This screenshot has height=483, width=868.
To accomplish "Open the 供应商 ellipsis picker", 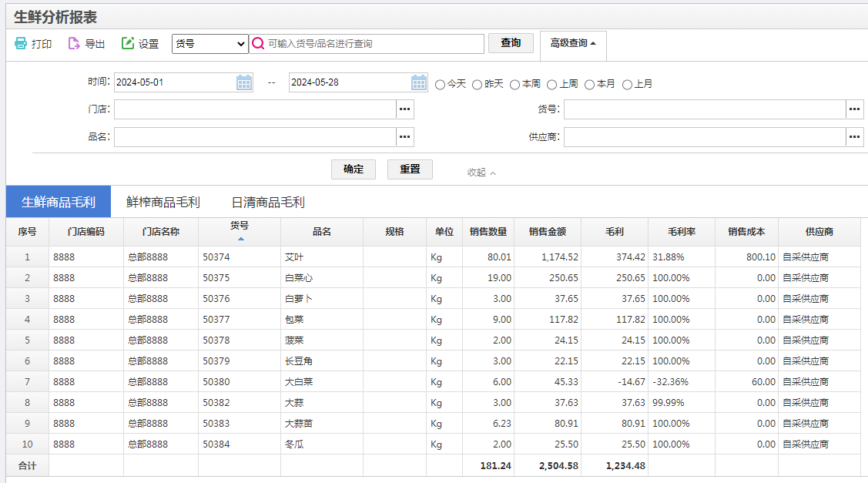I will click(854, 137).
